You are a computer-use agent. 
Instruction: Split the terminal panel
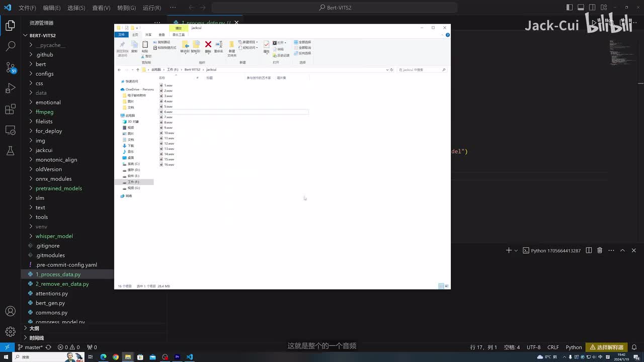pos(589,250)
